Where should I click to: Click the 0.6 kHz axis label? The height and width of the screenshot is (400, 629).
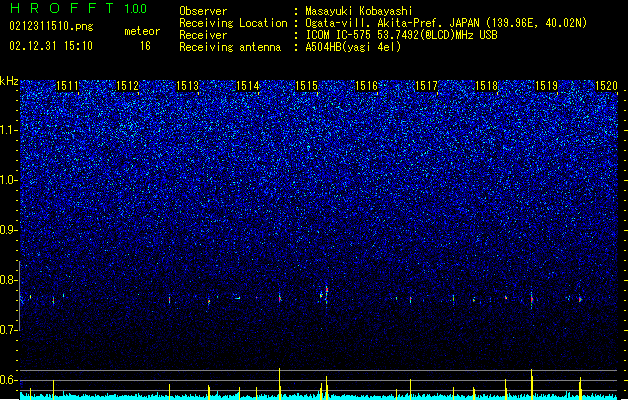click(9, 380)
